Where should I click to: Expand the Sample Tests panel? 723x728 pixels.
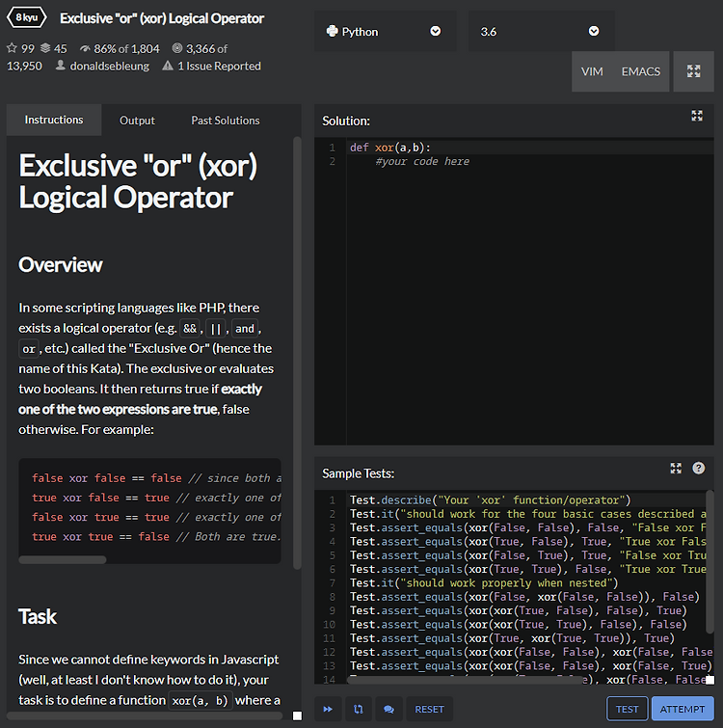point(676,468)
